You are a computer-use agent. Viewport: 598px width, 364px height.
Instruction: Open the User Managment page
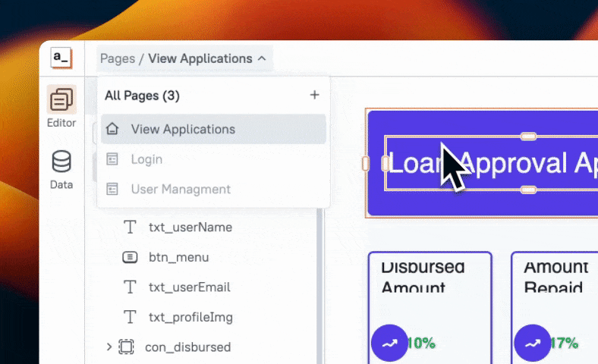click(181, 189)
